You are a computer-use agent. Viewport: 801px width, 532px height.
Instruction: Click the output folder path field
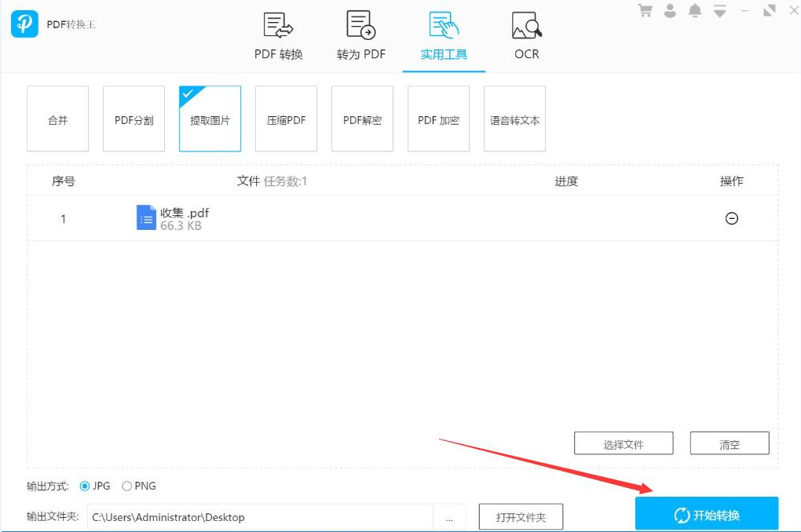pos(260,517)
